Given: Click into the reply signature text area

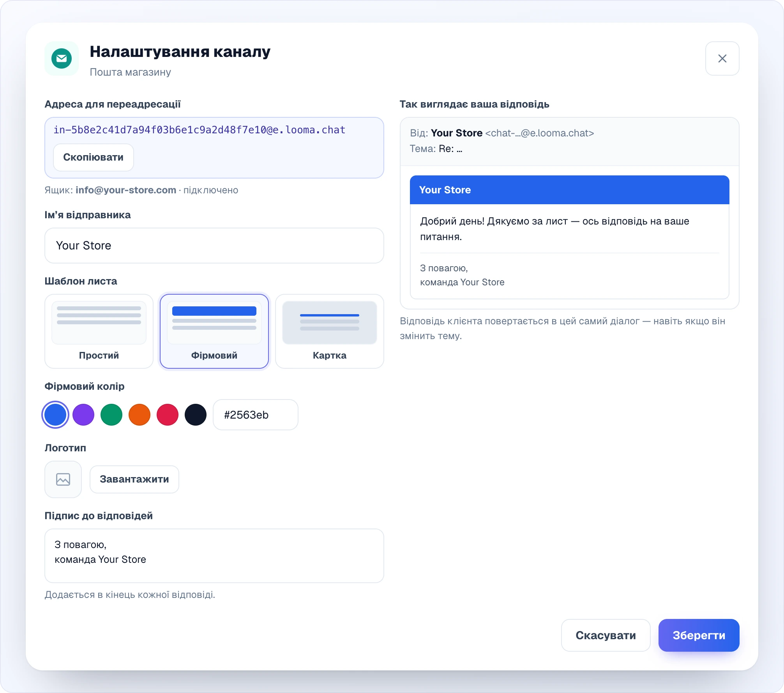Looking at the screenshot, I should (214, 556).
